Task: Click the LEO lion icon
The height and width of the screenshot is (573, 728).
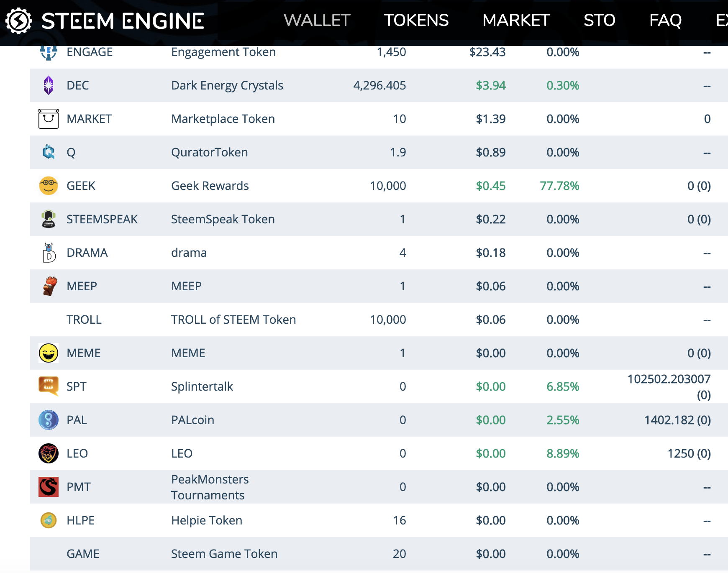Action: pyautogui.click(x=49, y=453)
